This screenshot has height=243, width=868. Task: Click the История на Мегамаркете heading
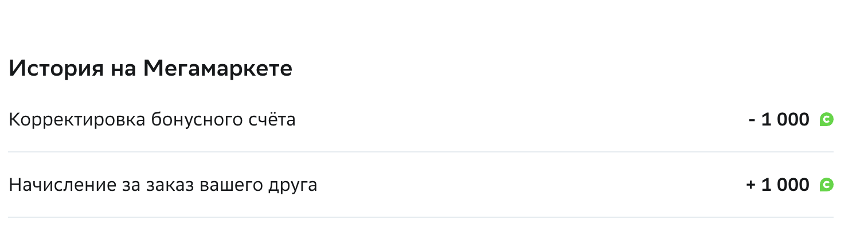(151, 69)
